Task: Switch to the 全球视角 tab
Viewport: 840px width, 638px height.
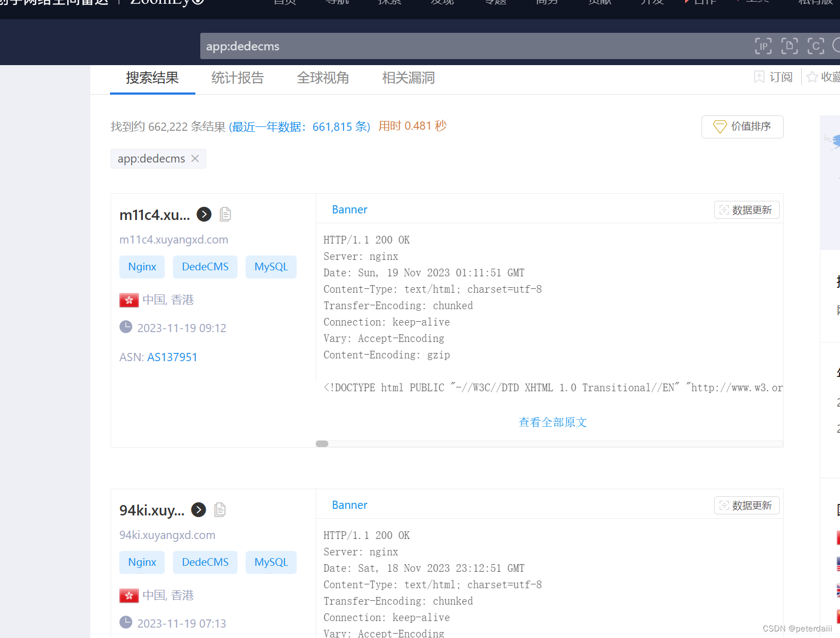Action: [323, 78]
